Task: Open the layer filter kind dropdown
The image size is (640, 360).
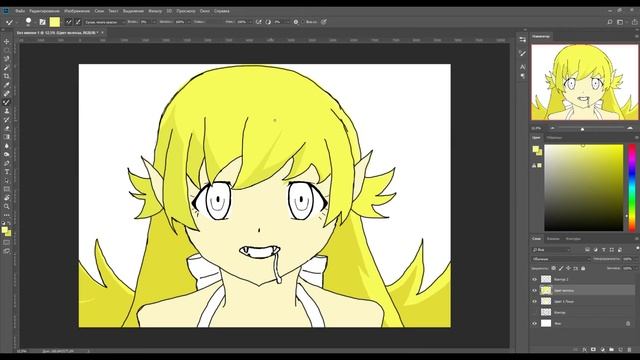Action: click(x=551, y=250)
